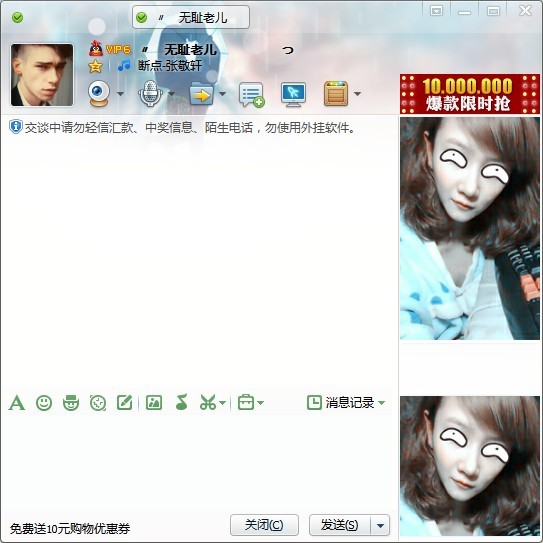Expand voice call options arrow
Viewport: 543px width, 543px height.
coord(171,94)
